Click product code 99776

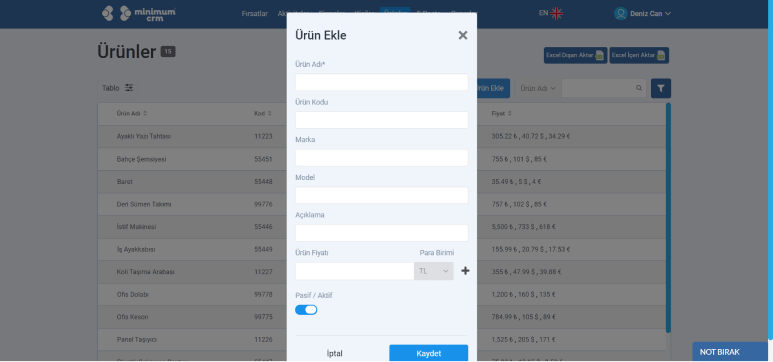[x=263, y=204]
